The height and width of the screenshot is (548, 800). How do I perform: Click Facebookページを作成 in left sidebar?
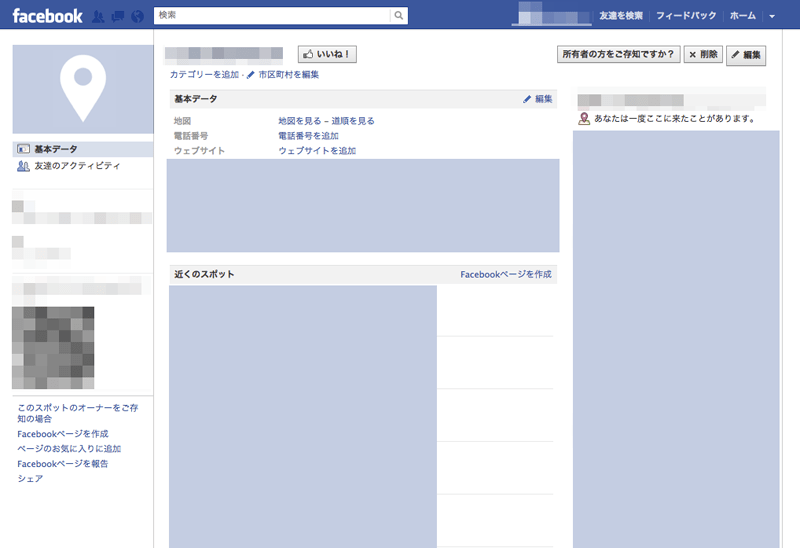pos(63,434)
